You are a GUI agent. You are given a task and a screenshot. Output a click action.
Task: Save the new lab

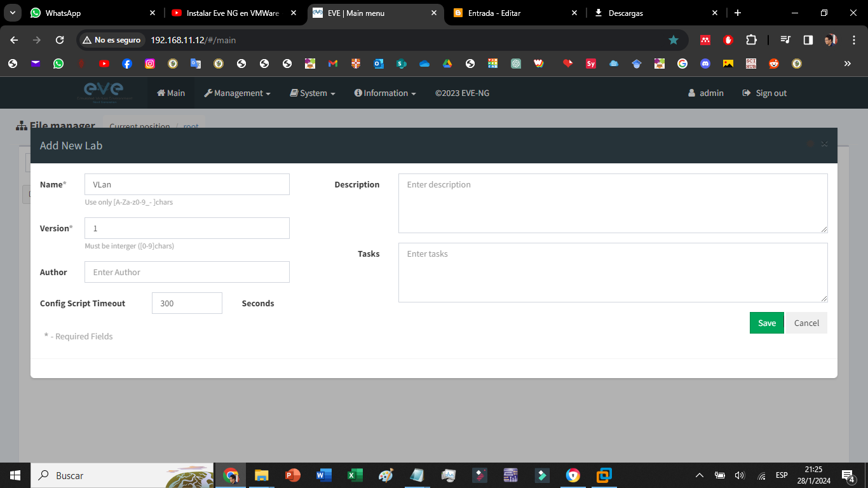pyautogui.click(x=767, y=323)
